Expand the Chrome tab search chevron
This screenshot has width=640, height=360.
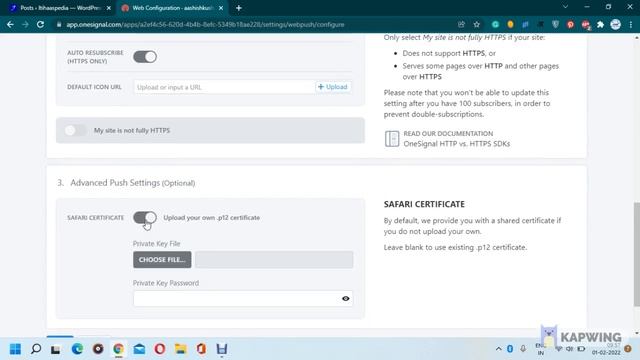[565, 7]
